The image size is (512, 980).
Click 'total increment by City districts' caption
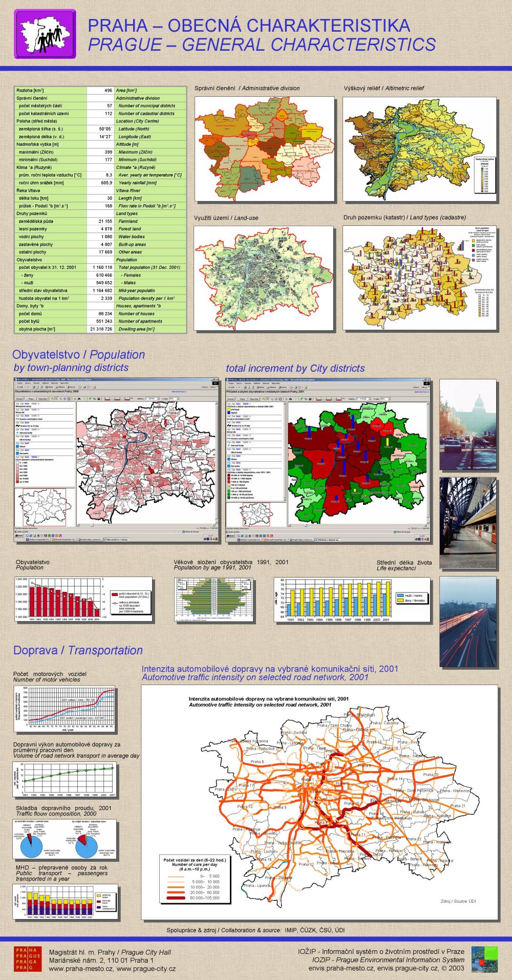[x=295, y=368]
